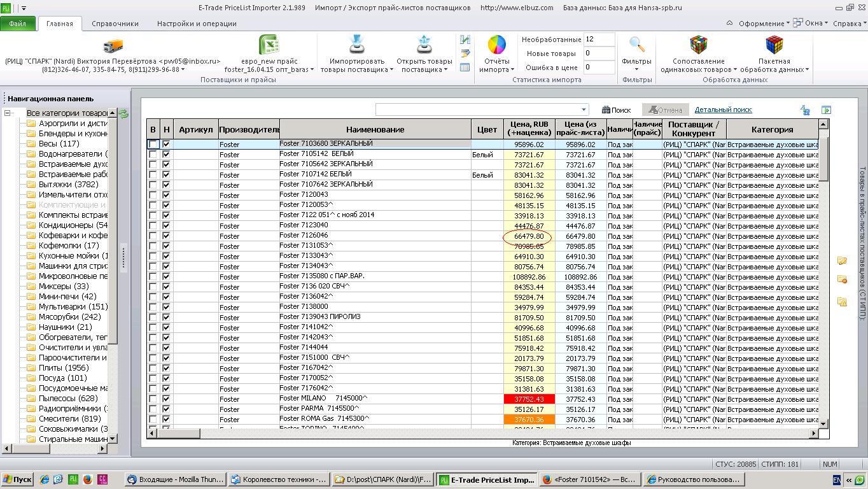Viewport: 868px width, 489px height.
Task: Click the Импортировать товары поставщика icon
Action: 356,45
